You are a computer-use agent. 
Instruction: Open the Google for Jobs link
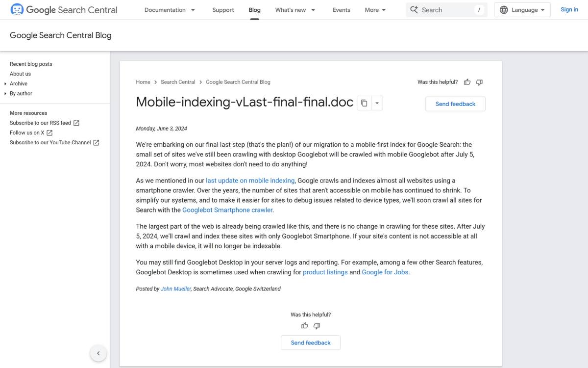(x=385, y=272)
